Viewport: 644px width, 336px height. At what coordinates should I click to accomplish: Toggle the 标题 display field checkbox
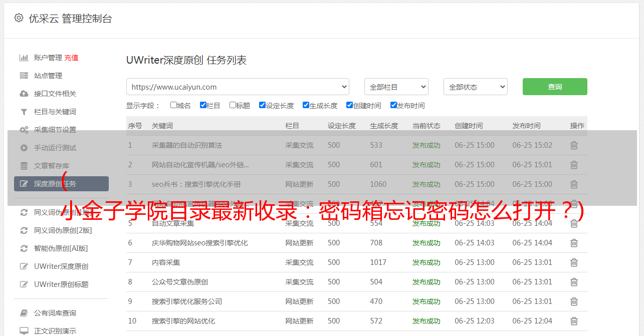[x=233, y=105]
